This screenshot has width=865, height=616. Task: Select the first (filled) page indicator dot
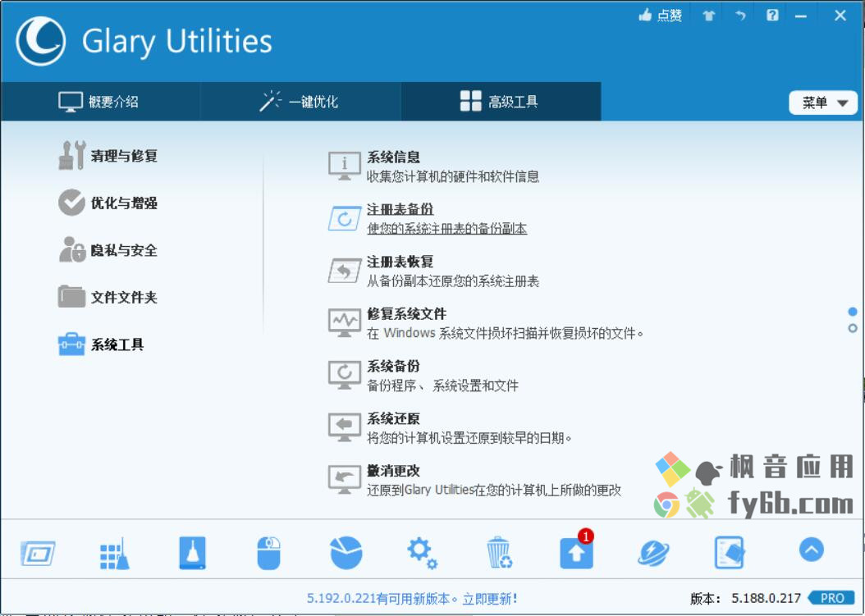click(853, 312)
